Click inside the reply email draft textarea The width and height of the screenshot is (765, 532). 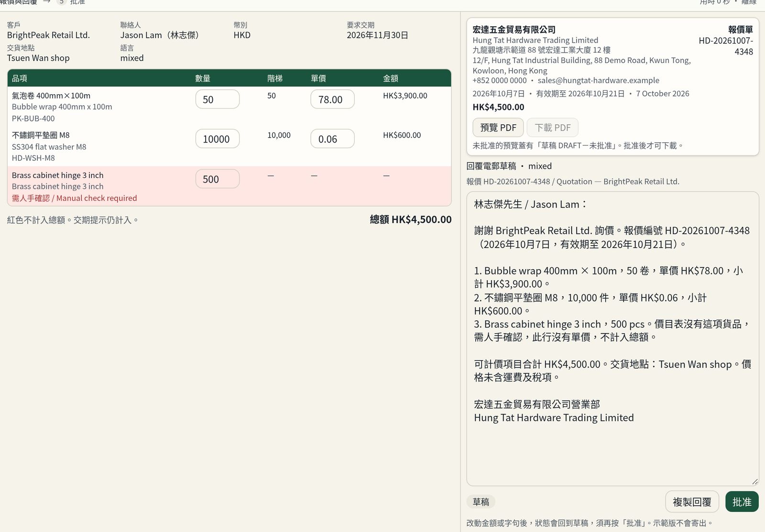pyautogui.click(x=612, y=338)
